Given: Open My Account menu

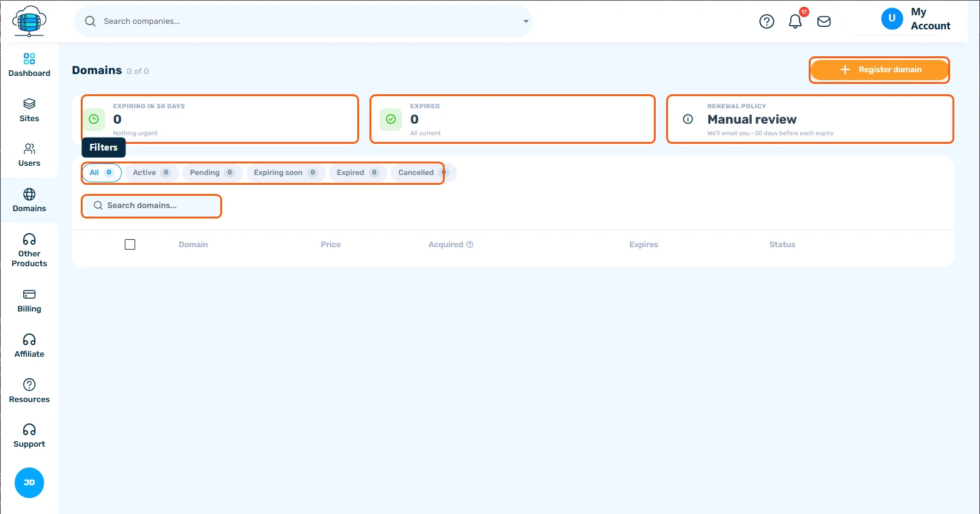Looking at the screenshot, I should coord(916,19).
